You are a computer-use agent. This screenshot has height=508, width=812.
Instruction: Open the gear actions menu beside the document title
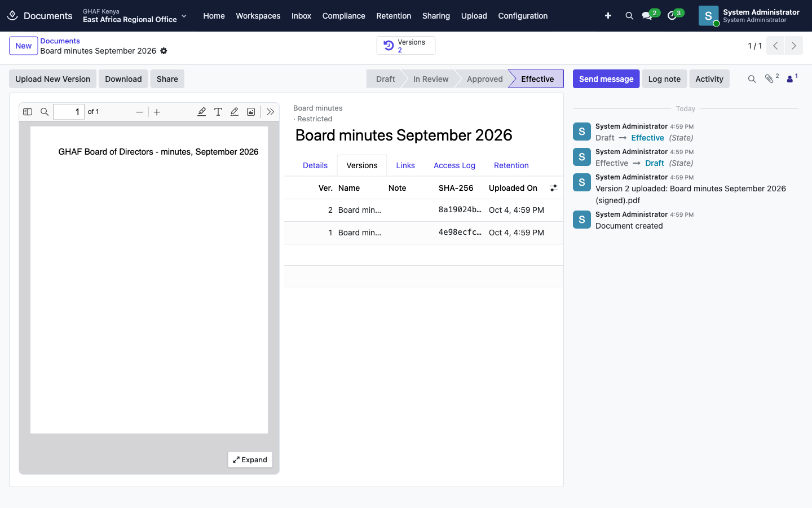[164, 51]
